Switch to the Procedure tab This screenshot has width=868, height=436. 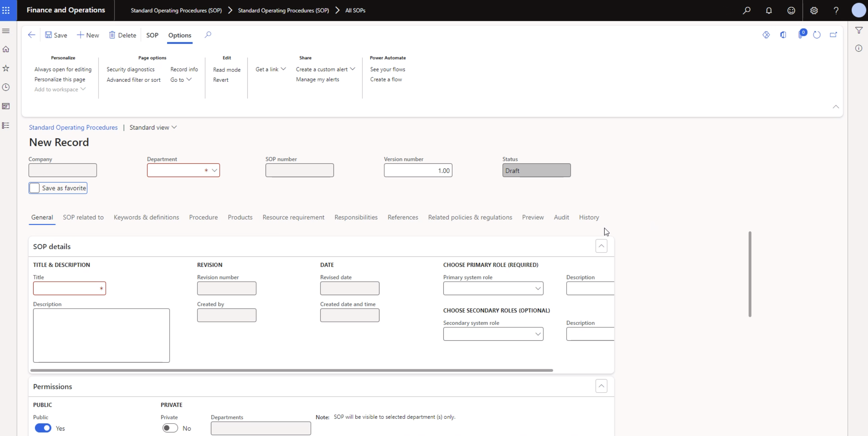pyautogui.click(x=204, y=217)
